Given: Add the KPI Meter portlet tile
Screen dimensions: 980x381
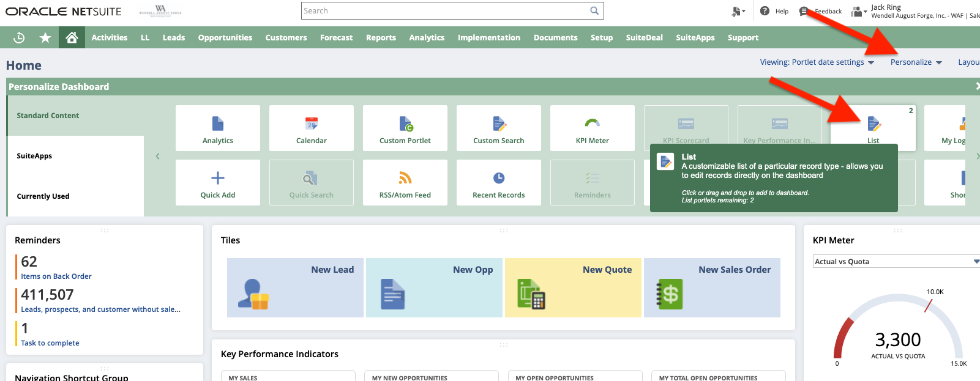Looking at the screenshot, I should click(593, 128).
